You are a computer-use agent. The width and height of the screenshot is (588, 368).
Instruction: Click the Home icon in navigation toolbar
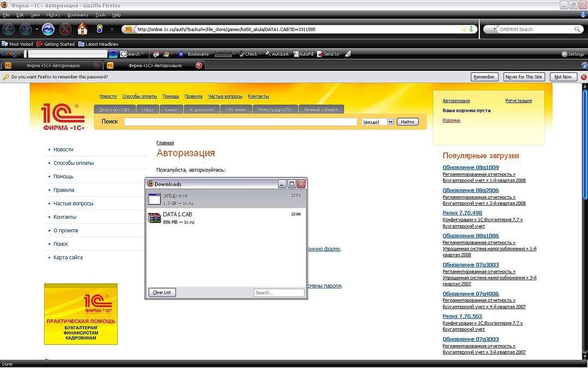pyautogui.click(x=83, y=29)
